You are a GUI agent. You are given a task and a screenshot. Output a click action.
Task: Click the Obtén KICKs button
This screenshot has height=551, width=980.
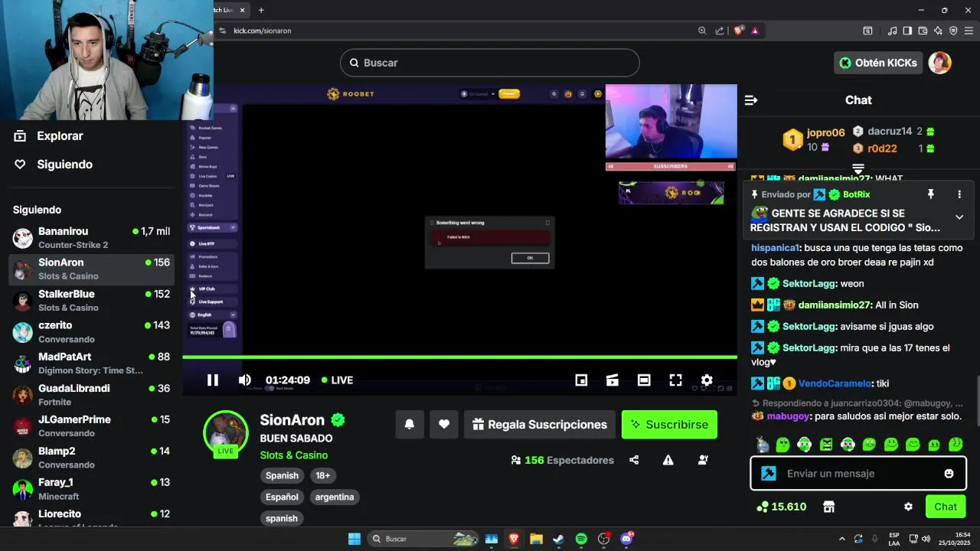(877, 63)
